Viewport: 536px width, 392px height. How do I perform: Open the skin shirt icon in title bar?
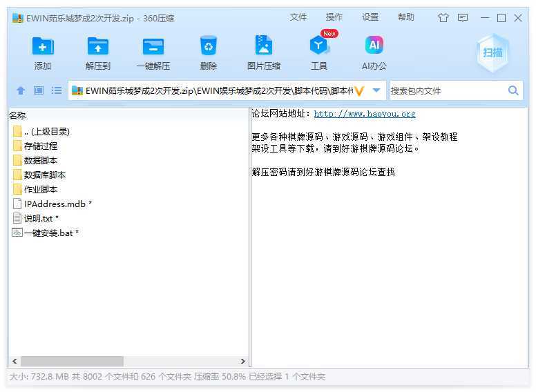point(443,18)
